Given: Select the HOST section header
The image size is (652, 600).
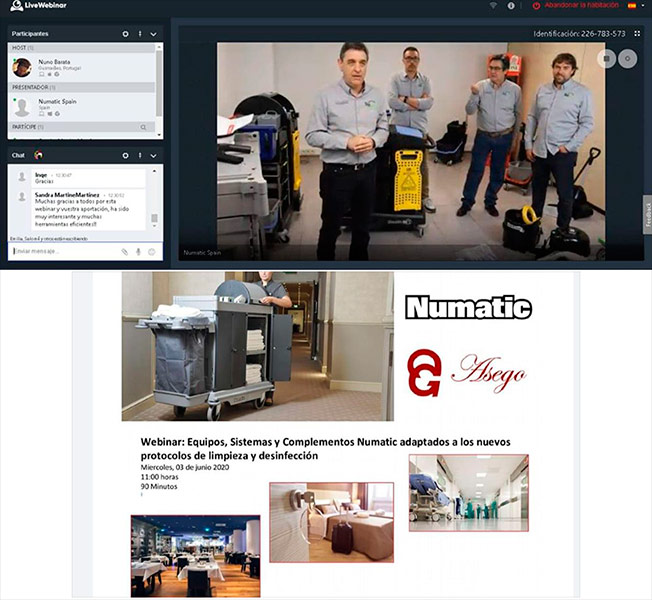Looking at the screenshot, I should pos(82,48).
